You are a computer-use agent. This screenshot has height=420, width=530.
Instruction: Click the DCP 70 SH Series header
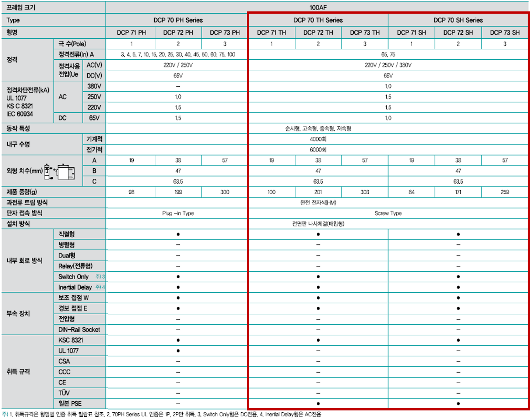pos(458,20)
